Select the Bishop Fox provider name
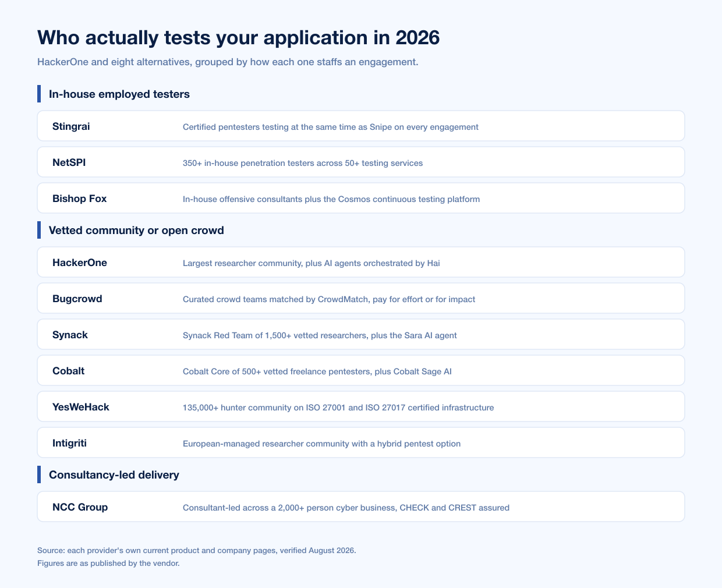722x588 pixels. pyautogui.click(x=80, y=199)
